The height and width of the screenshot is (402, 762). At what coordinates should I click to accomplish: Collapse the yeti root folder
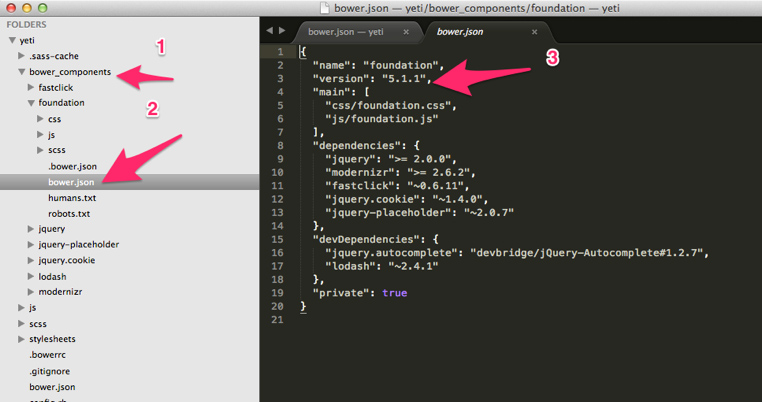click(x=13, y=40)
